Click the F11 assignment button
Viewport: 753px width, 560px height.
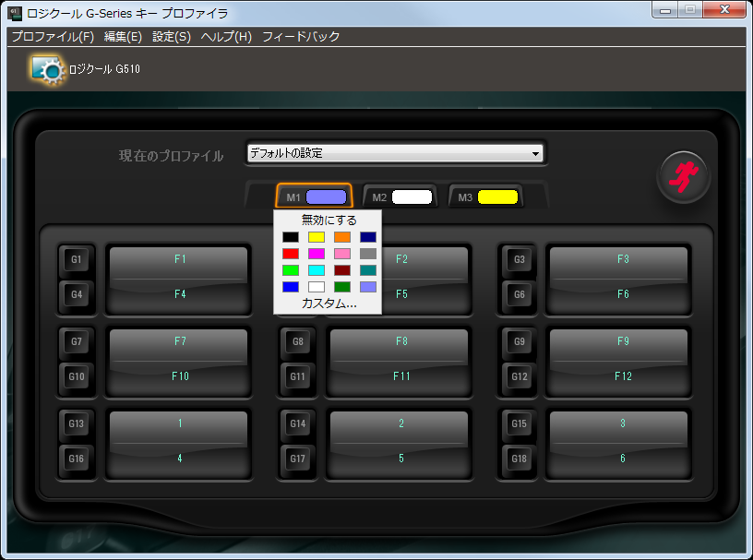[399, 378]
